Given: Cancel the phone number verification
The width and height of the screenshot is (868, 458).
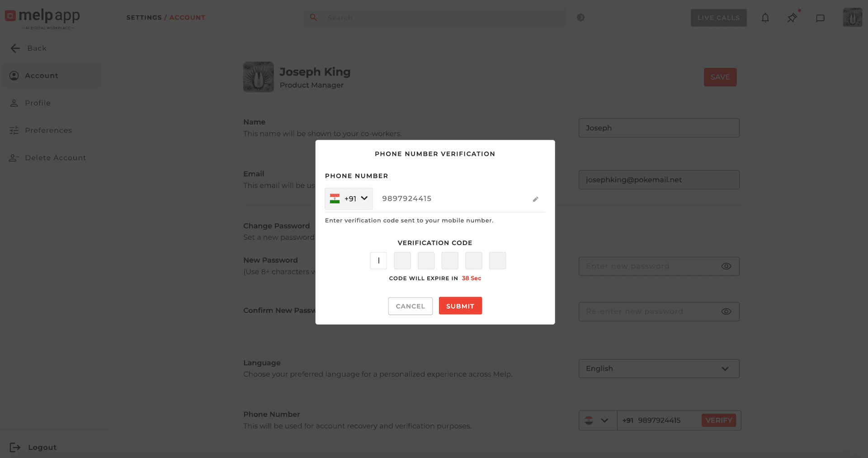Looking at the screenshot, I should click(x=410, y=306).
